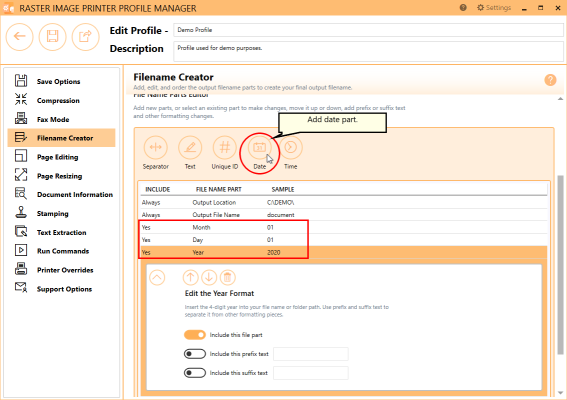Screen dimensions: 567x400
Task: Open the Fax Mode section
Action: (x=61, y=119)
